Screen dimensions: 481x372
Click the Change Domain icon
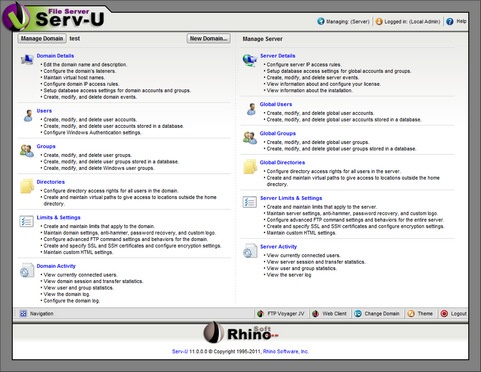(x=358, y=313)
